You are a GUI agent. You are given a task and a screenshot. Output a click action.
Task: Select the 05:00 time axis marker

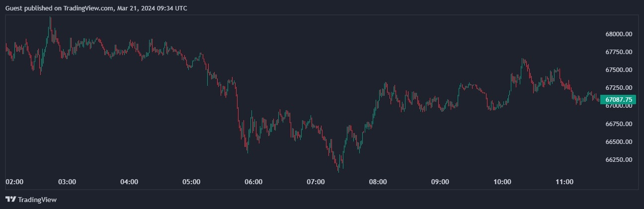(x=191, y=182)
